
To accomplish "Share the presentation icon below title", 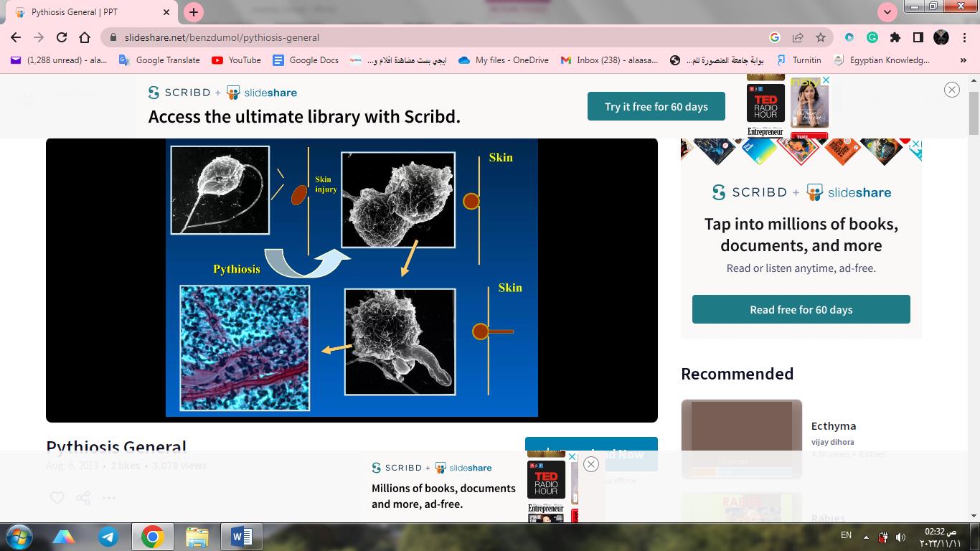I will [83, 497].
